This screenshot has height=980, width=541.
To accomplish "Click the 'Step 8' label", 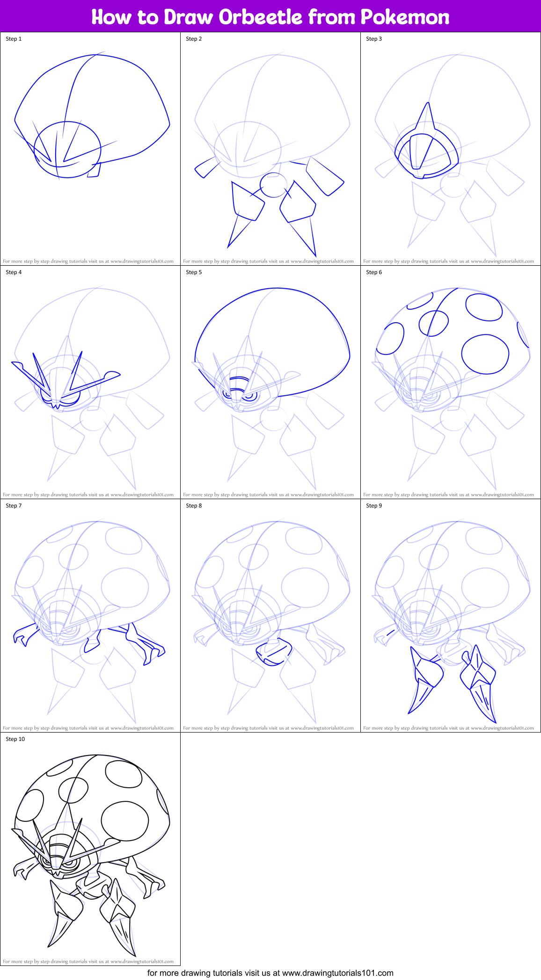I will coord(194,506).
